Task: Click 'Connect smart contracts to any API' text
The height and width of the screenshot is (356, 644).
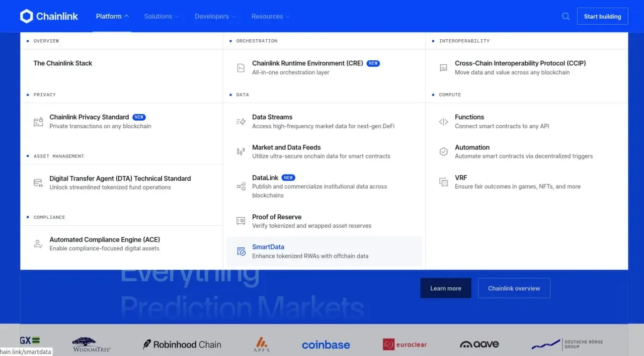Action: tap(502, 126)
